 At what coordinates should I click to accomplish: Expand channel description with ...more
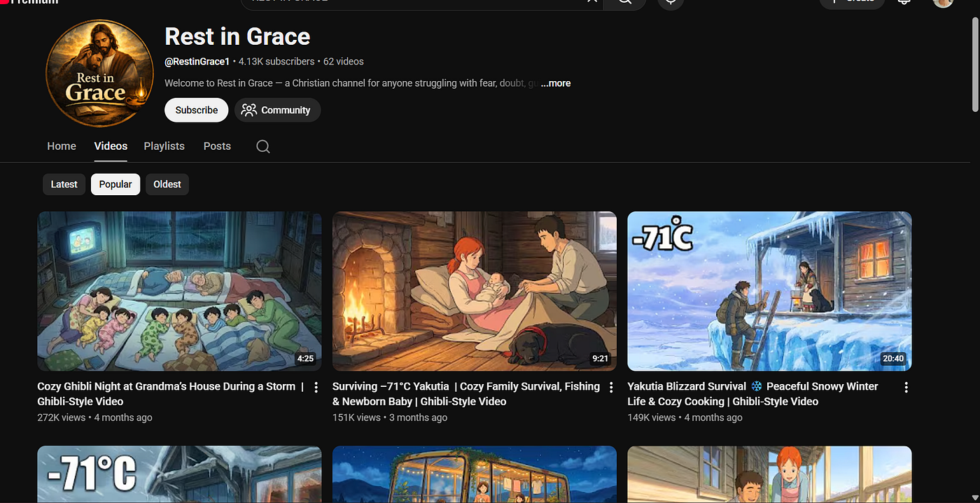tap(556, 83)
